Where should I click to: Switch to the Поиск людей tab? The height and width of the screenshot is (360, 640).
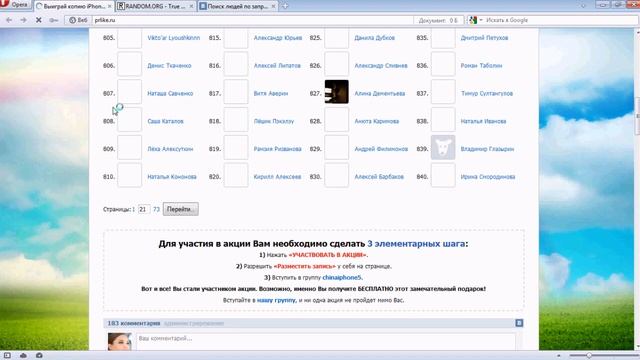(237, 7)
